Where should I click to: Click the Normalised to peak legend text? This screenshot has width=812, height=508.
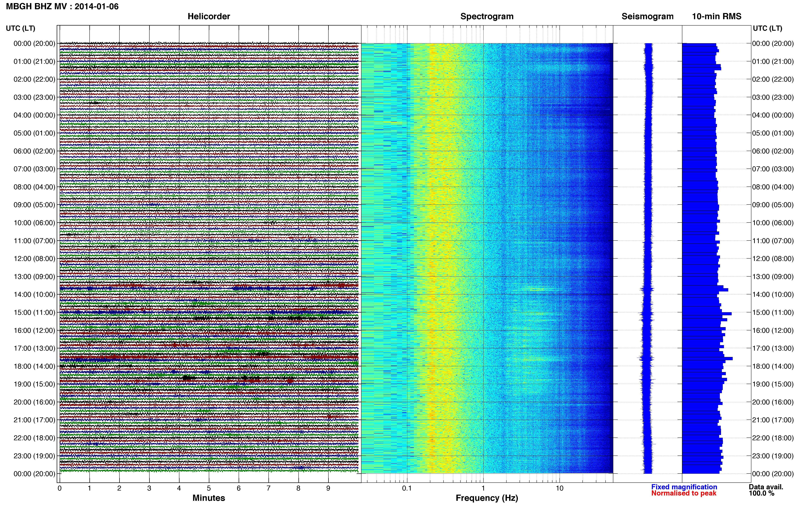pyautogui.click(x=684, y=493)
